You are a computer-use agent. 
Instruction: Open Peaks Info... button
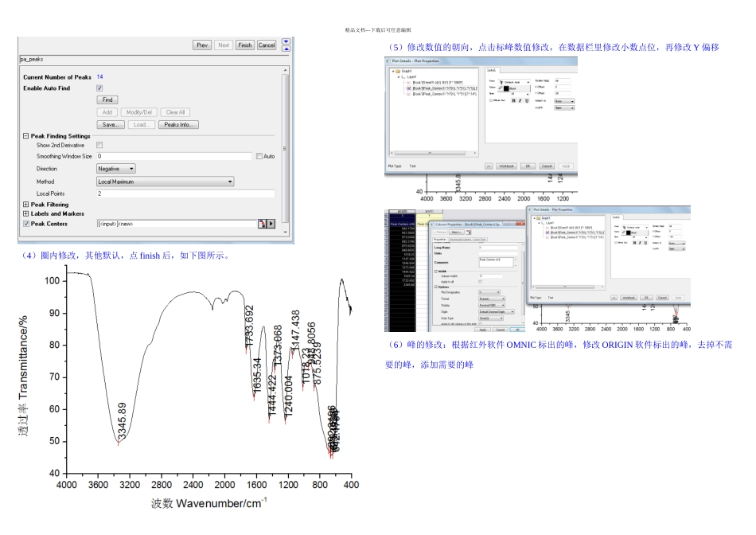pos(178,124)
